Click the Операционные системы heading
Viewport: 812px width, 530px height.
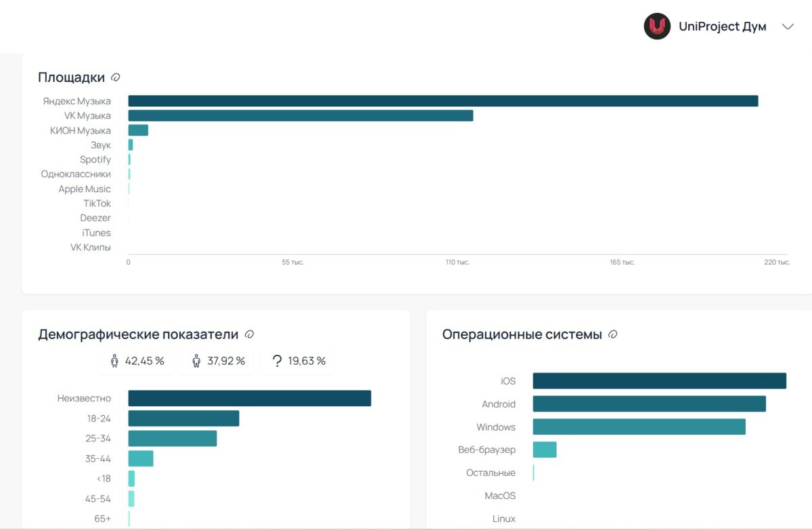click(x=522, y=334)
